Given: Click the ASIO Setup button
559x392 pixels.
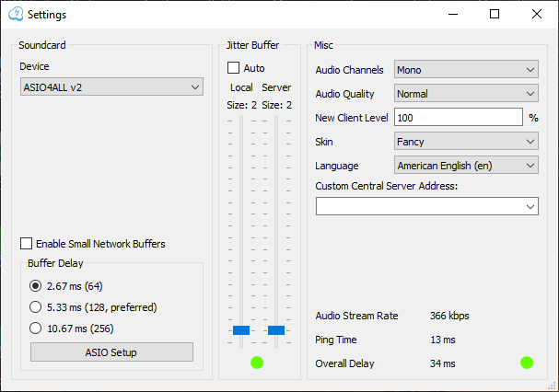Looking at the screenshot, I should 111,352.
